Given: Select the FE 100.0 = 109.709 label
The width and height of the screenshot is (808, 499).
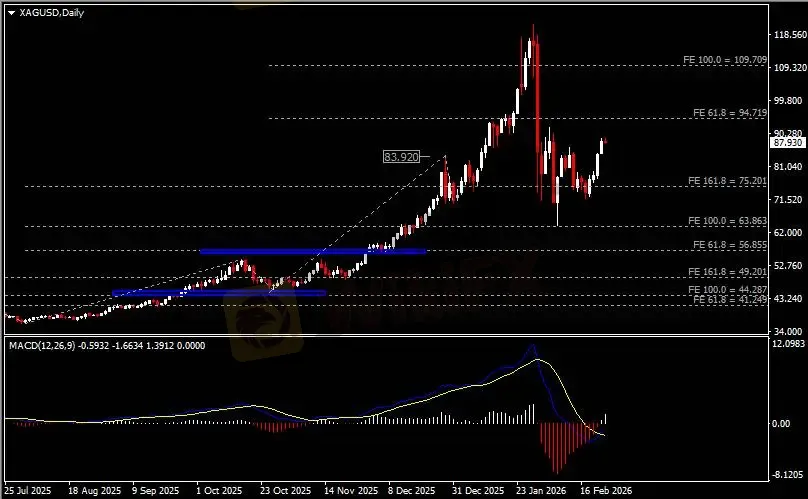Looking at the screenshot, I should 725,60.
